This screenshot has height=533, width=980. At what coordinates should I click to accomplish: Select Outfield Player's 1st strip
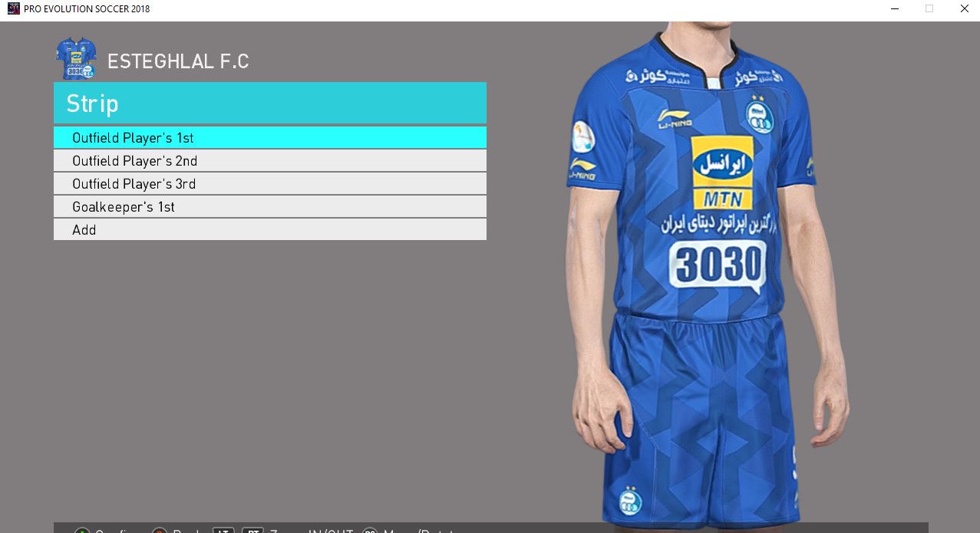(x=269, y=138)
